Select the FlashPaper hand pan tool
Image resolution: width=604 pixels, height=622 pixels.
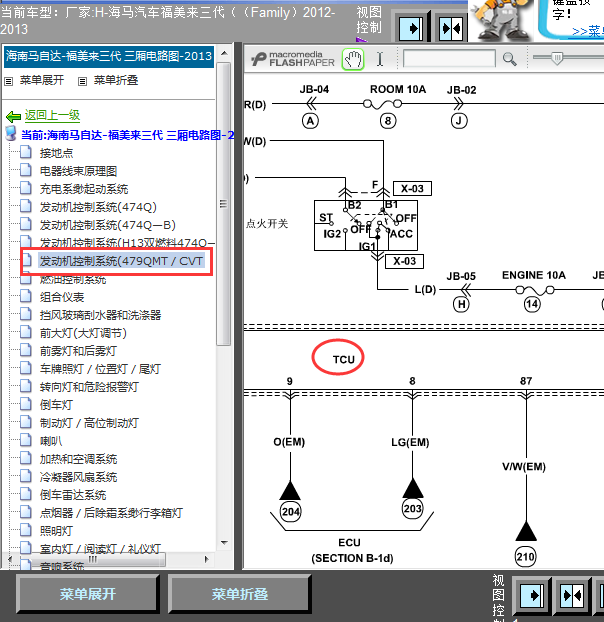pos(353,60)
